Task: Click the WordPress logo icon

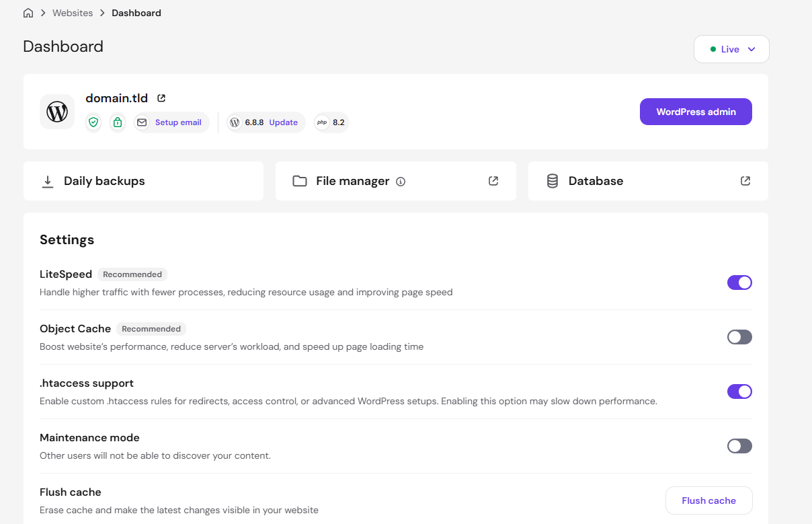Action: [57, 112]
